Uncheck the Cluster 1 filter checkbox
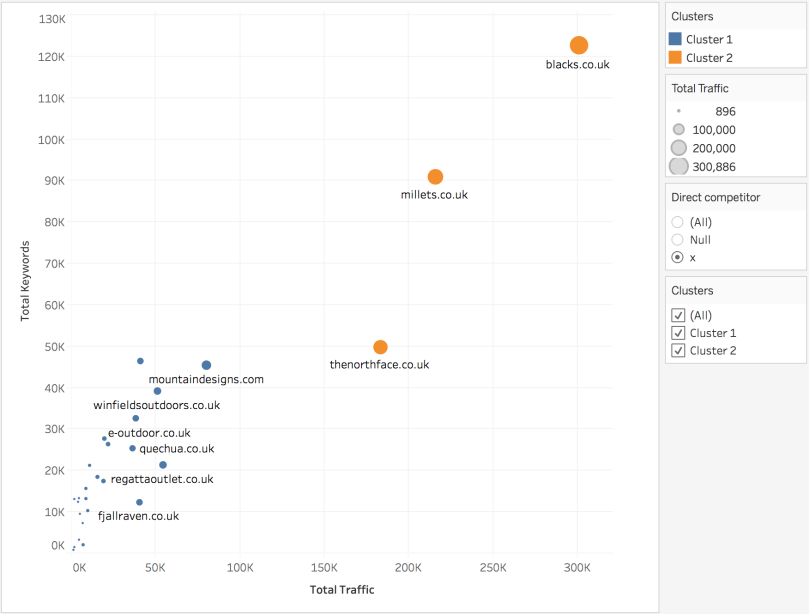 pos(678,333)
